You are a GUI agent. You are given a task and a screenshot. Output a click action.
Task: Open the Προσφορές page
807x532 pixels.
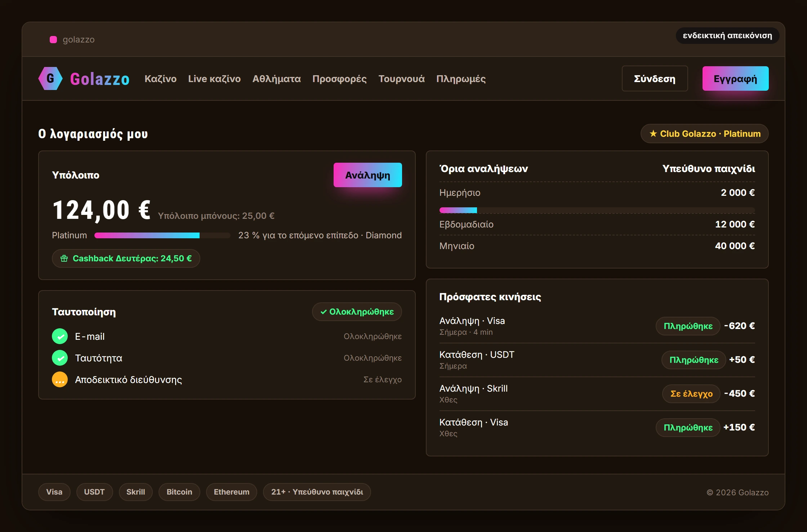click(x=340, y=79)
